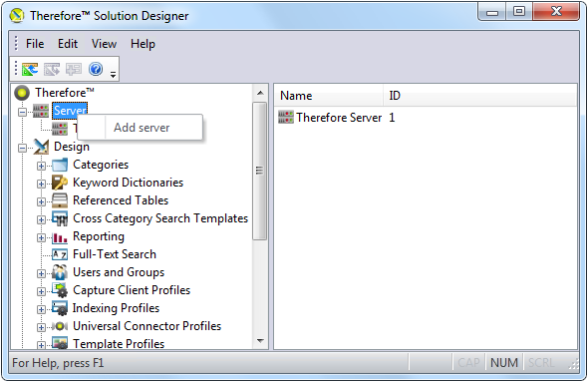Image resolution: width=588 pixels, height=382 pixels.
Task: Expand Cross Category Search Templates node
Action: pyautogui.click(x=41, y=219)
